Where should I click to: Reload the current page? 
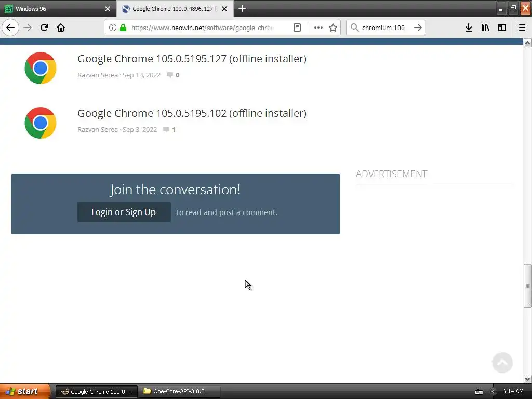44,28
